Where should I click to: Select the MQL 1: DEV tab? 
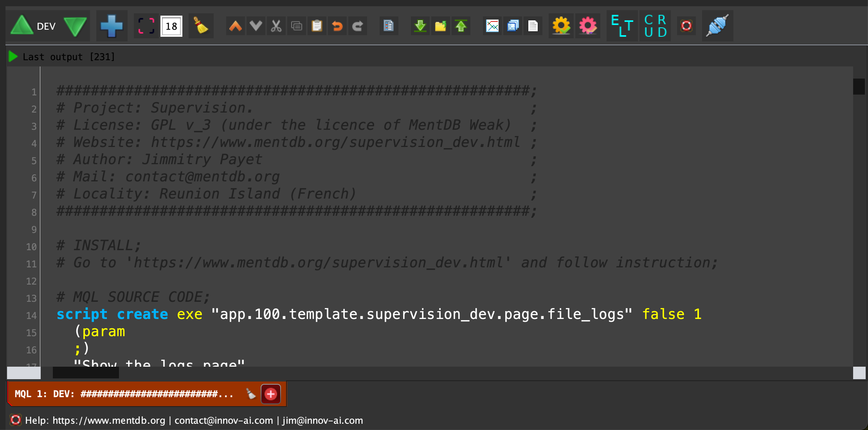pyautogui.click(x=124, y=394)
